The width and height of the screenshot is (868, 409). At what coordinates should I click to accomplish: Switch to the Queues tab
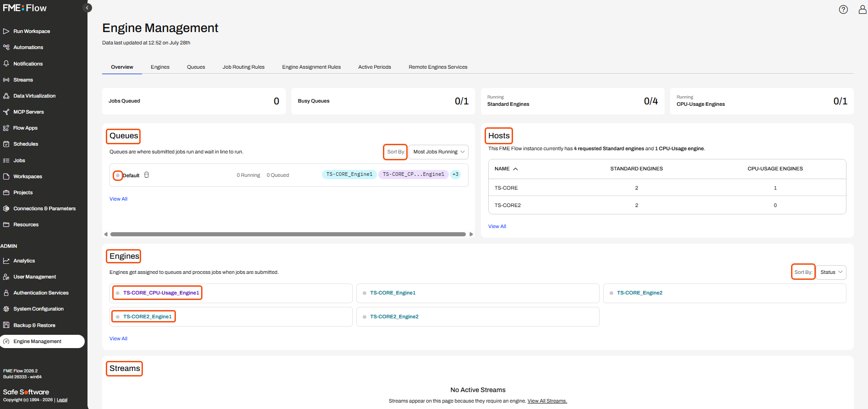coord(196,67)
